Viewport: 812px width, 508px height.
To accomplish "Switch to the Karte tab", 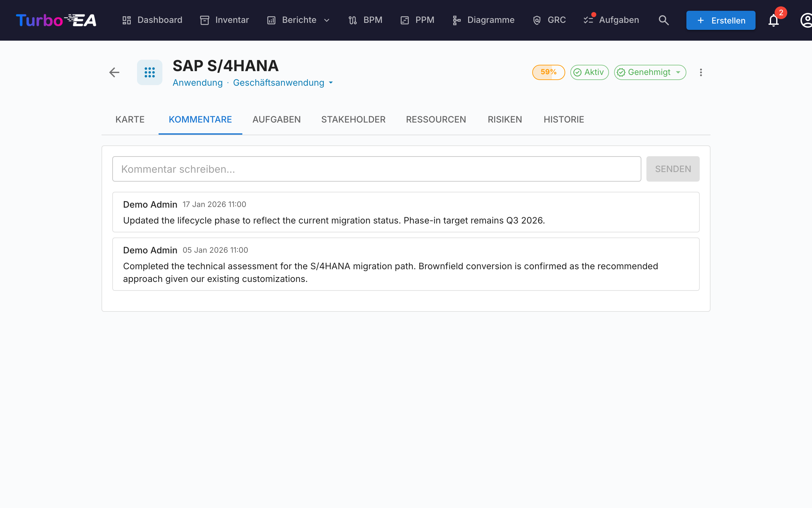I will [x=130, y=120].
